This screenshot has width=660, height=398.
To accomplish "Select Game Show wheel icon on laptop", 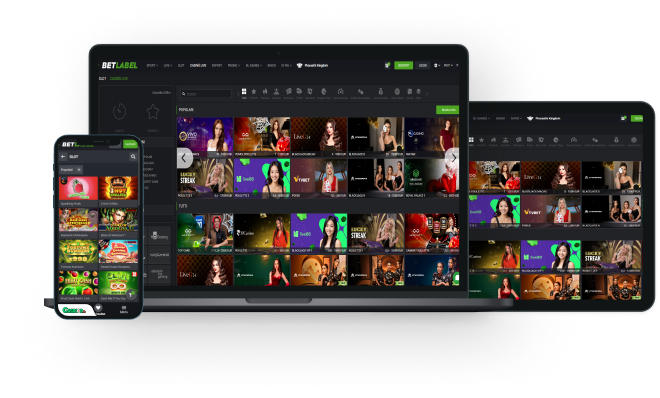I will [x=397, y=91].
